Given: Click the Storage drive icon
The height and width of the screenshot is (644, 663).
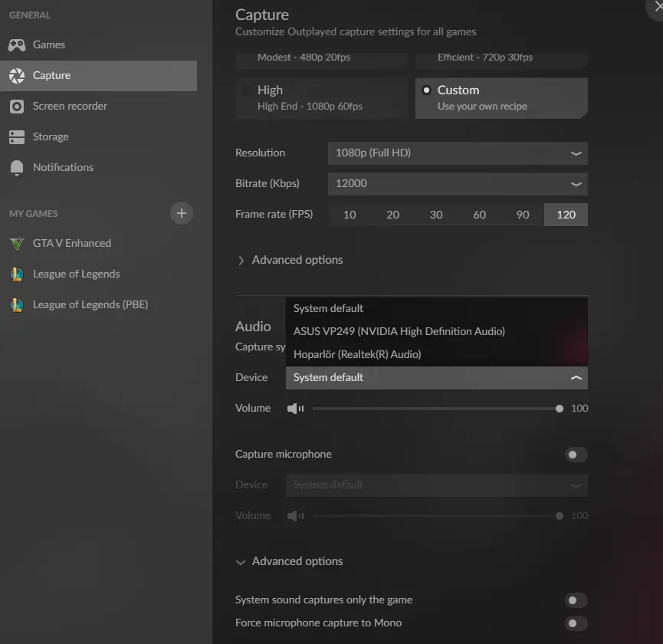Looking at the screenshot, I should [17, 137].
